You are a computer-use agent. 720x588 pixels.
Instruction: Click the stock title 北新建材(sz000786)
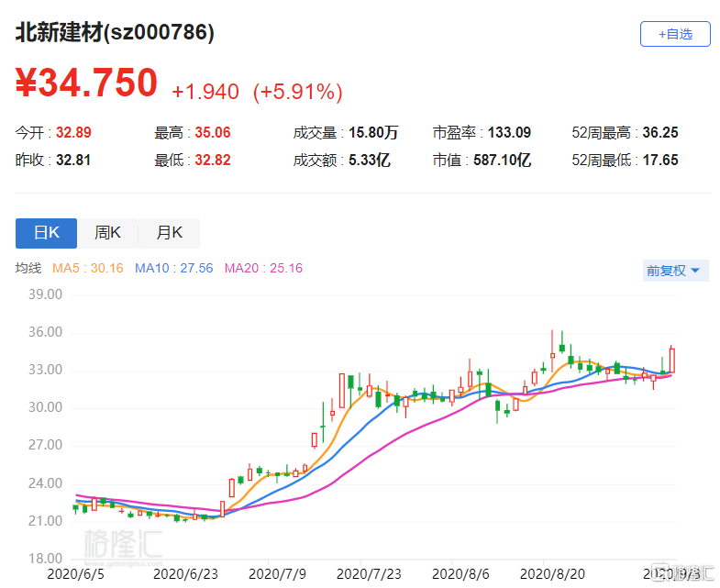[x=115, y=33]
